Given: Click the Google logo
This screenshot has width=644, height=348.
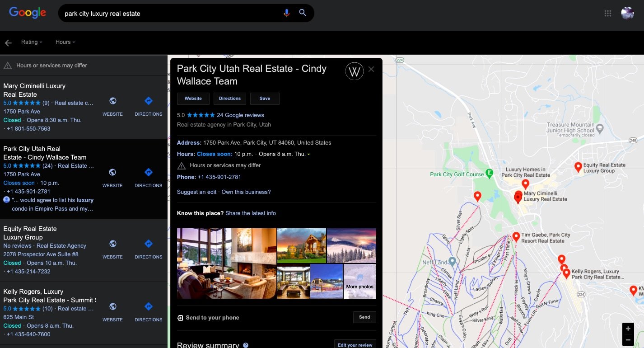Looking at the screenshot, I should pos(28,13).
